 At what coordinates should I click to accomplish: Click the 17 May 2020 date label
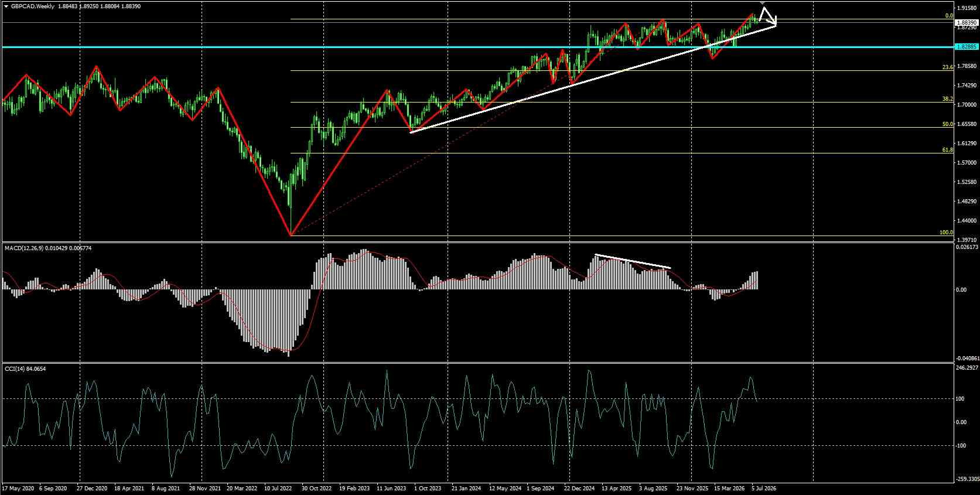[x=18, y=488]
